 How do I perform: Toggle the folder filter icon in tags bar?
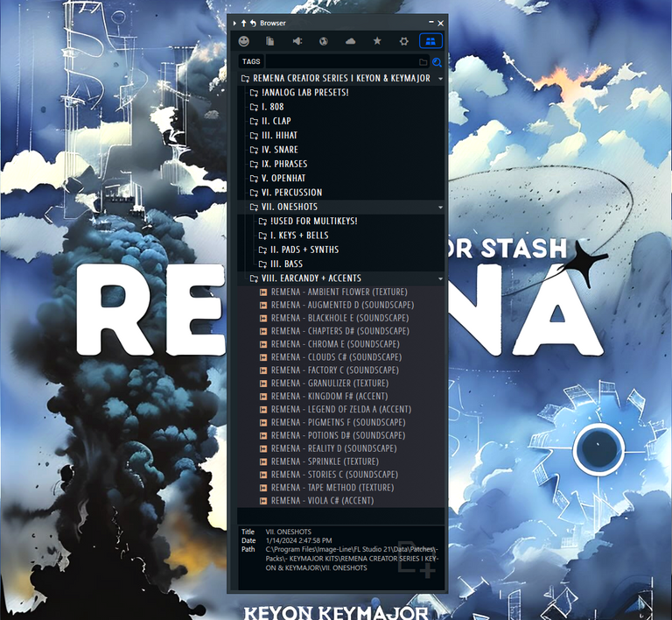pos(423,62)
